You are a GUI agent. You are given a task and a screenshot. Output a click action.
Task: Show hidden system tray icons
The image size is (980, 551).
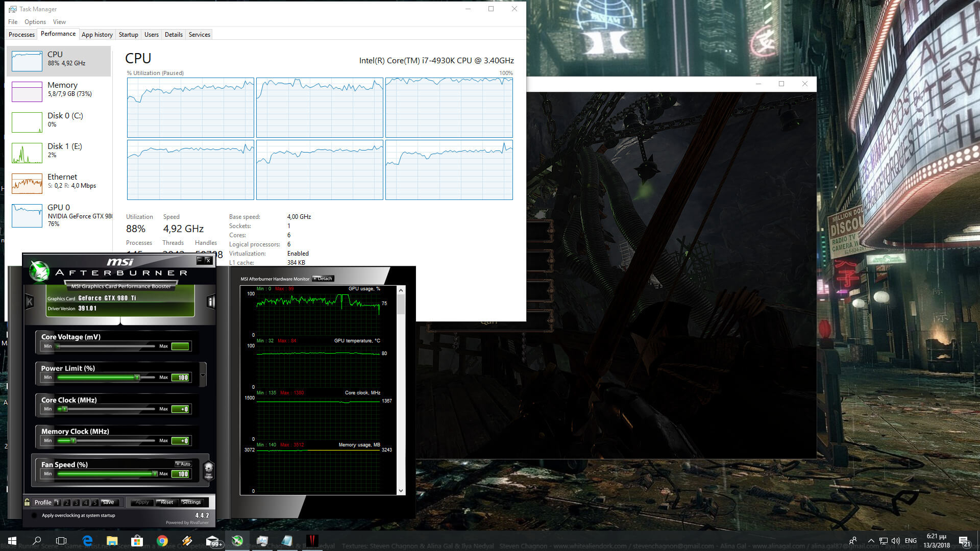[871, 541]
